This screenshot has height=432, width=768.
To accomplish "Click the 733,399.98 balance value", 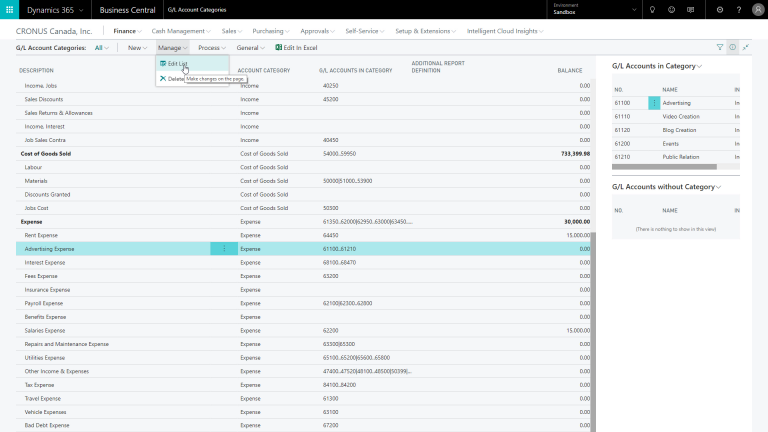I will (575, 153).
